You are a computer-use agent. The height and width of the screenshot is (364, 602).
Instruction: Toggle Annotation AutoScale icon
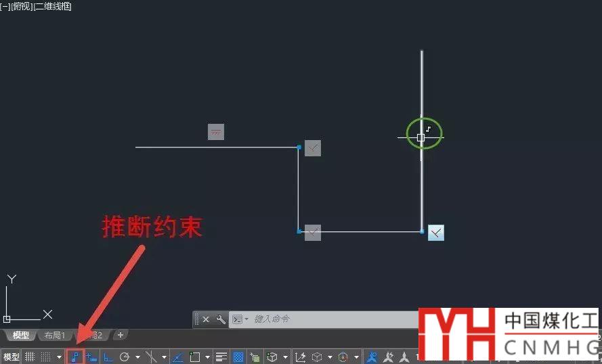click(388, 357)
